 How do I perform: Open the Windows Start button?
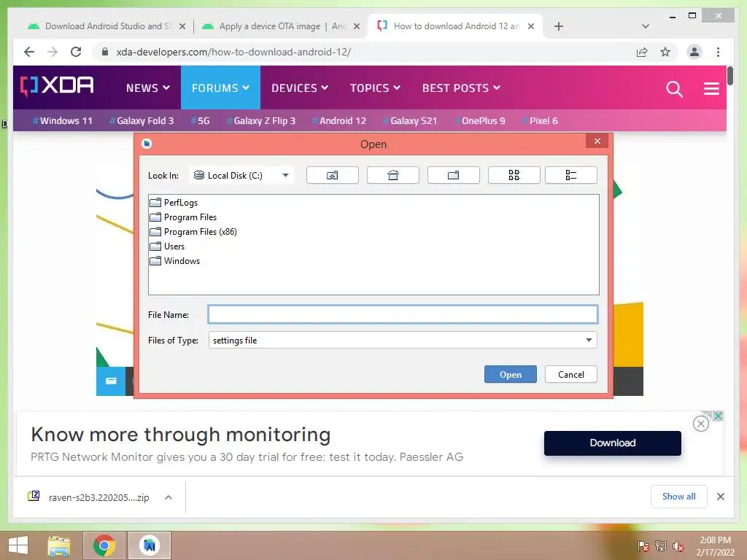coord(18,545)
